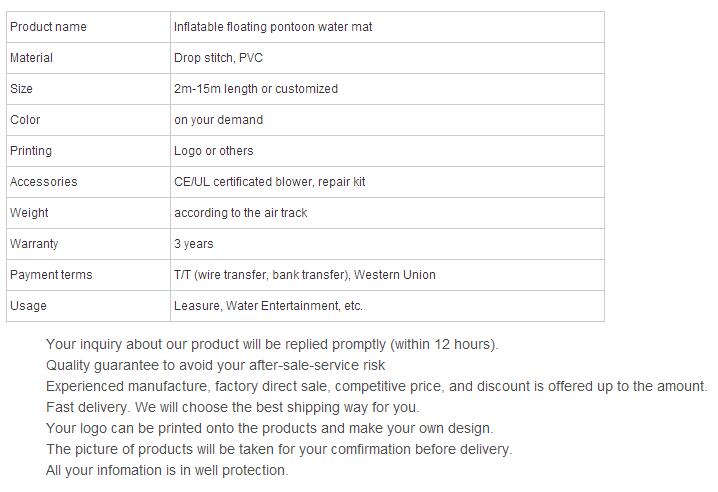Click the "Logo or others" value
Screen dimensions: 718x492
click(213, 151)
